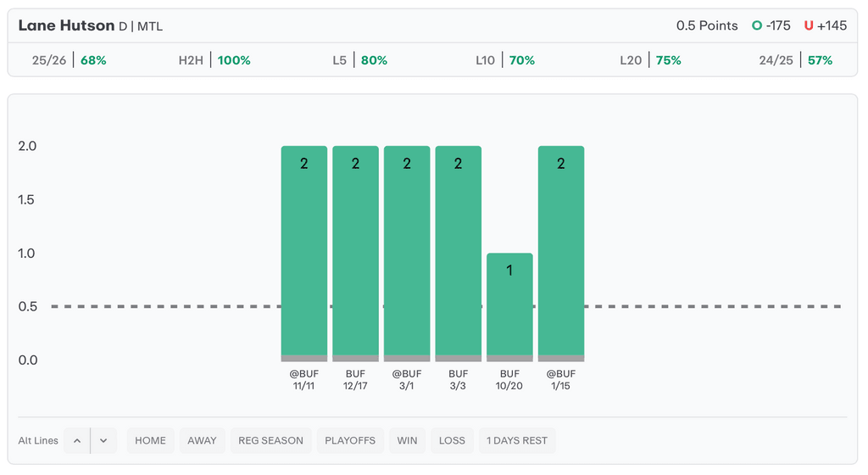The height and width of the screenshot is (475, 868).
Task: Select the L10 70% split
Action: (505, 60)
